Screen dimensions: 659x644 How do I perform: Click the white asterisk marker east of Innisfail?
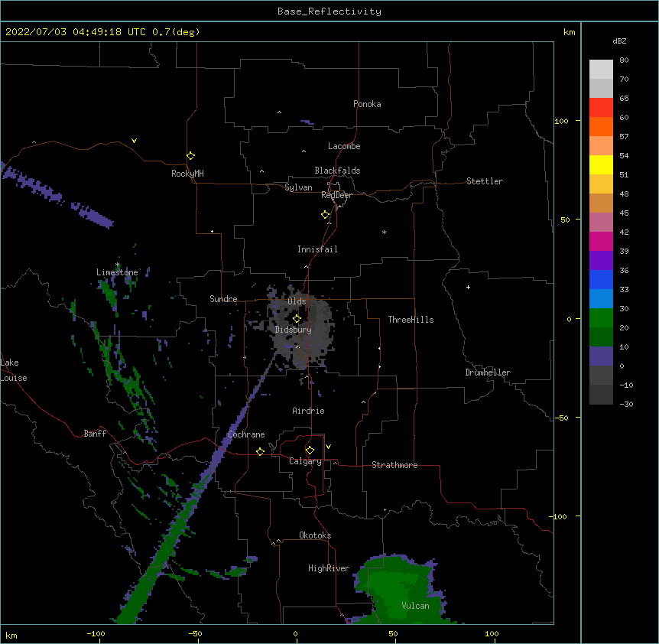(384, 233)
